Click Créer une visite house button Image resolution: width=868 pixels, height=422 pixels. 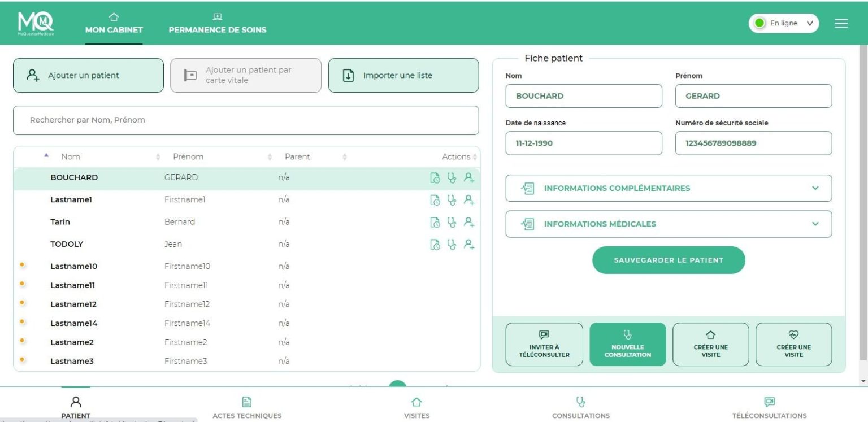[711, 344]
